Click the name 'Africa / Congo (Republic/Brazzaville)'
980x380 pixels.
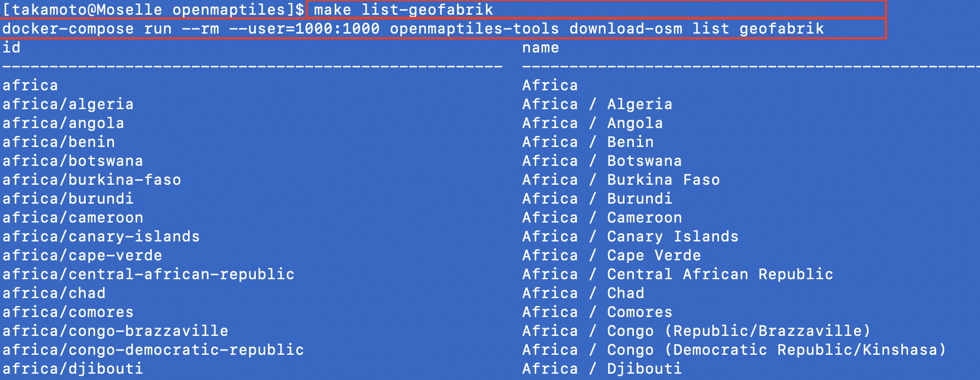[x=696, y=331]
